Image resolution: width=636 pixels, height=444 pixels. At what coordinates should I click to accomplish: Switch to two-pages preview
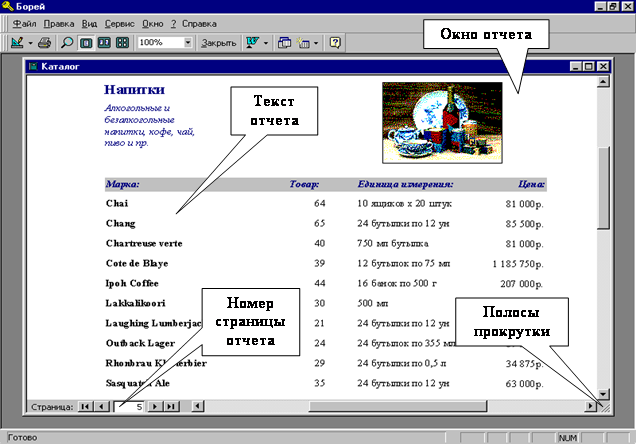click(x=104, y=43)
